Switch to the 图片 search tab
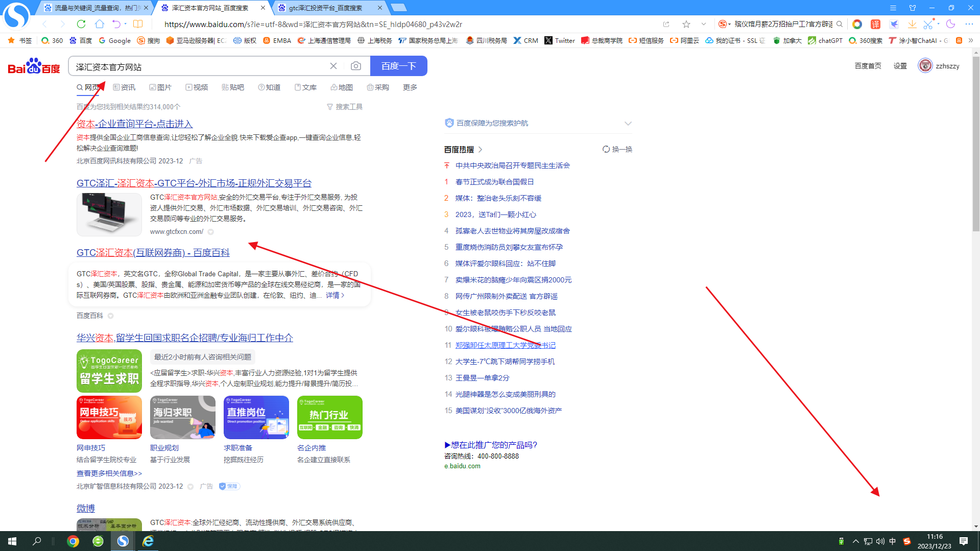 164,87
